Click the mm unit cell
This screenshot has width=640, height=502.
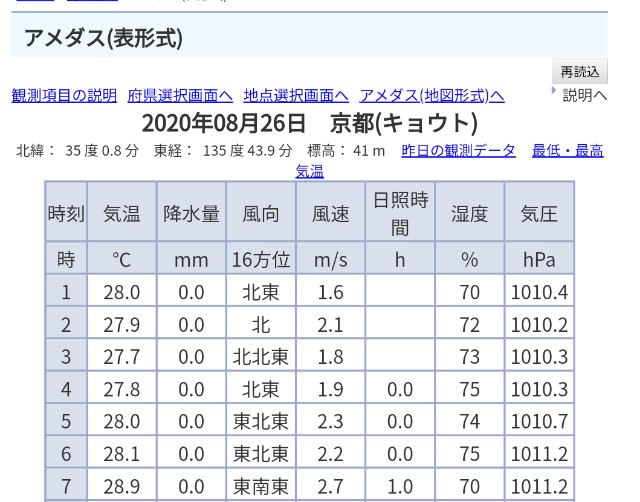click(191, 258)
